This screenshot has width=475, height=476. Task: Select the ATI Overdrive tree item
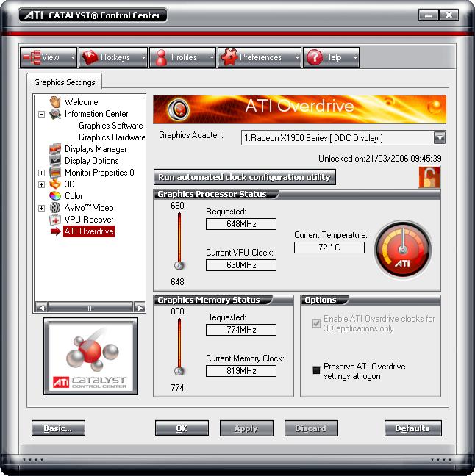89,231
